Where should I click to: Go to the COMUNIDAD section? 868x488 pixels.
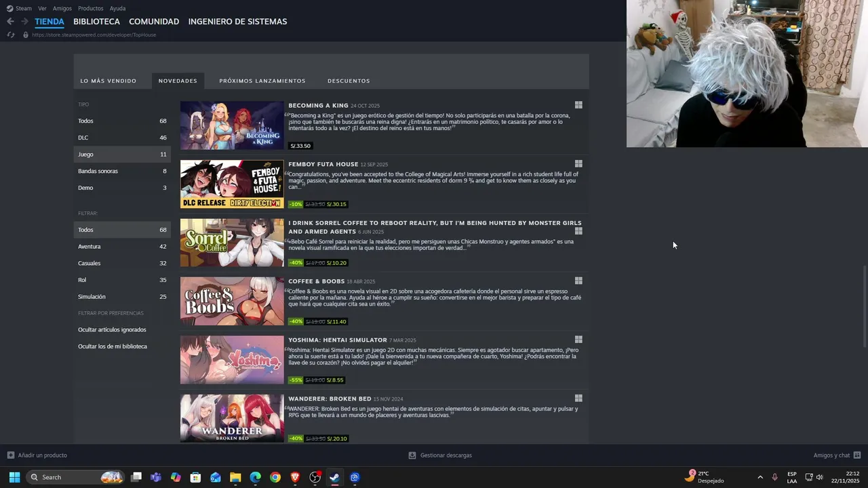click(154, 22)
